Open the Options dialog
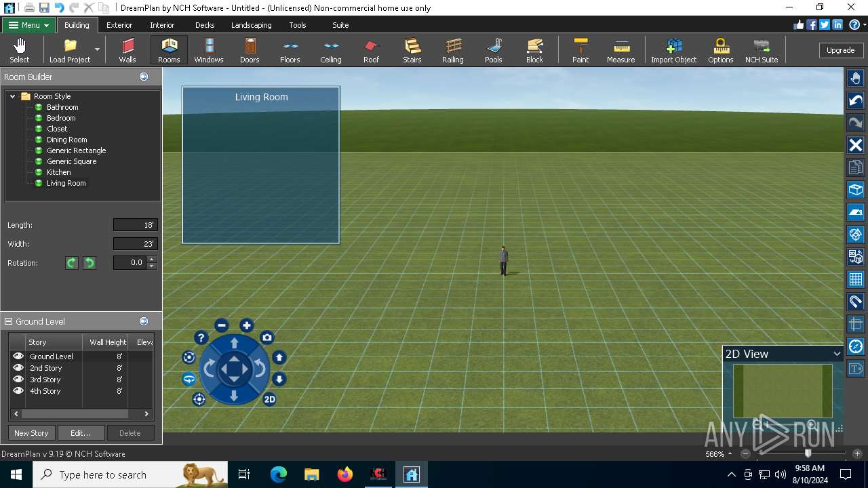Screen dimensions: 868x488 (721, 50)
